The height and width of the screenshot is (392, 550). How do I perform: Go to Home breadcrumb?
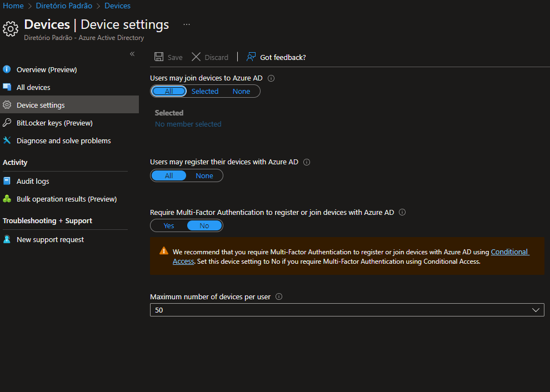(13, 6)
